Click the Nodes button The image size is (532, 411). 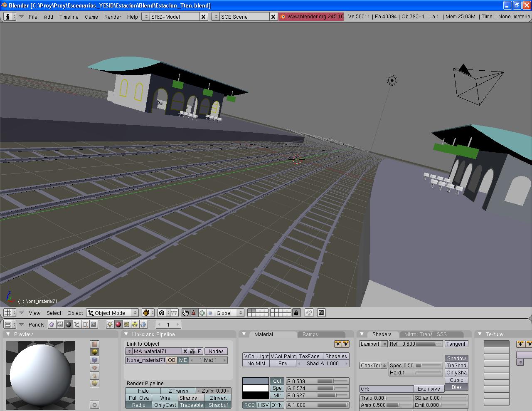[216, 352]
